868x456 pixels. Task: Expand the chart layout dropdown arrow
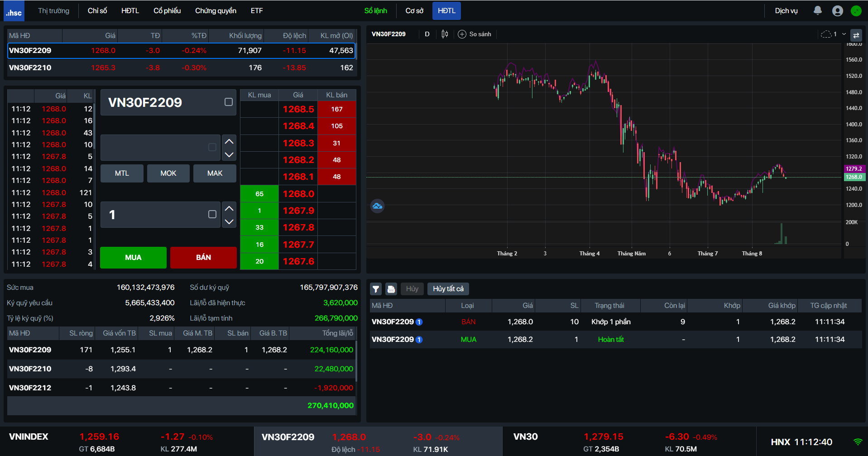[x=844, y=34]
